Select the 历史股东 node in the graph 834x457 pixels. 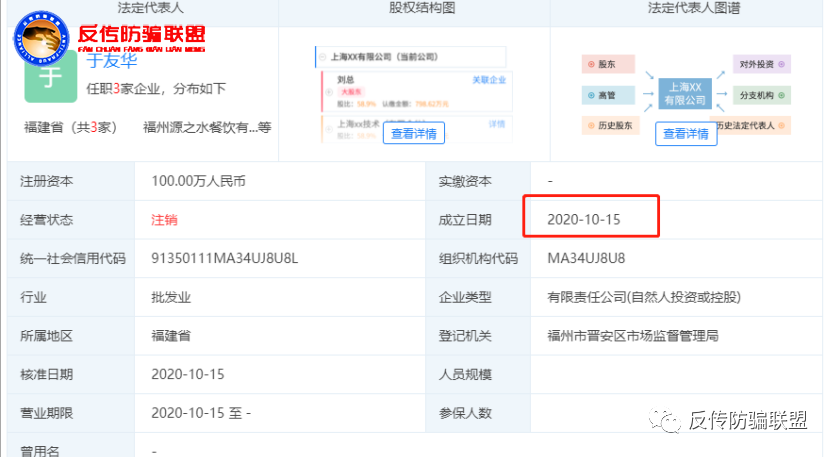(x=610, y=126)
